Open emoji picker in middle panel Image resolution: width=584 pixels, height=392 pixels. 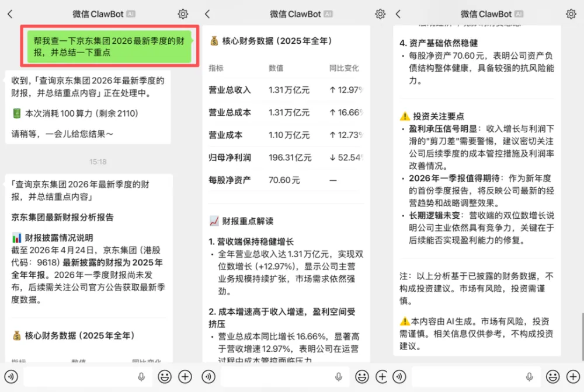point(362,377)
